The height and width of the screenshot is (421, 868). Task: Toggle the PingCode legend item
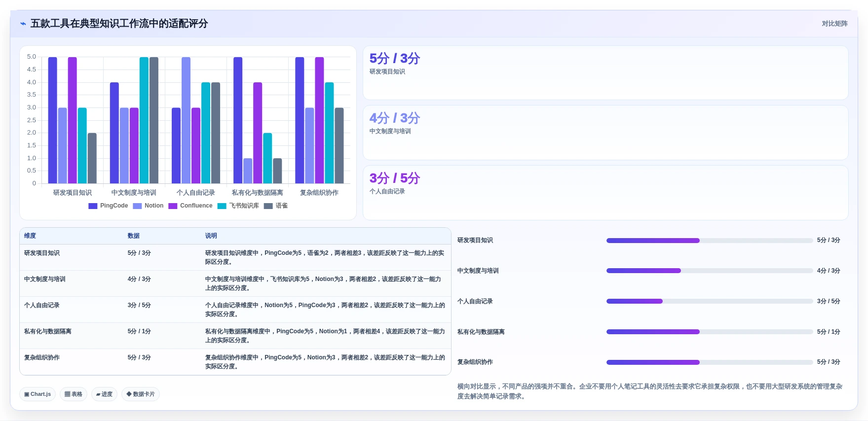pos(108,206)
